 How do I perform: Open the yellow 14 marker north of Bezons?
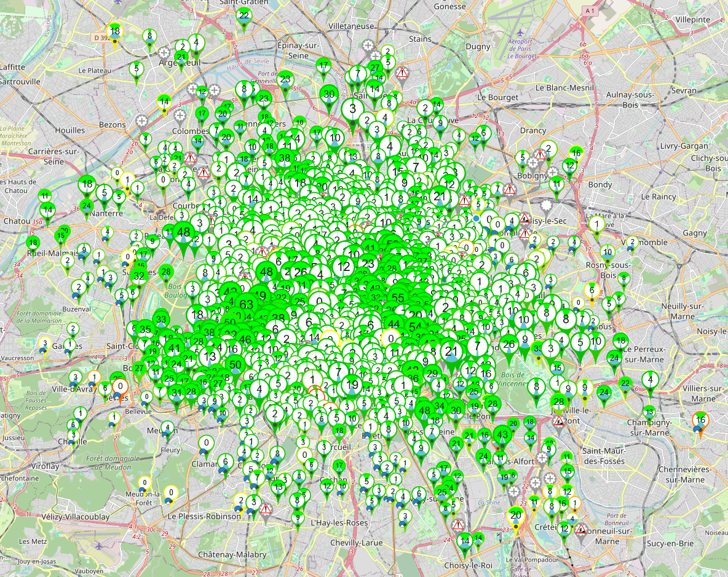coord(164,102)
